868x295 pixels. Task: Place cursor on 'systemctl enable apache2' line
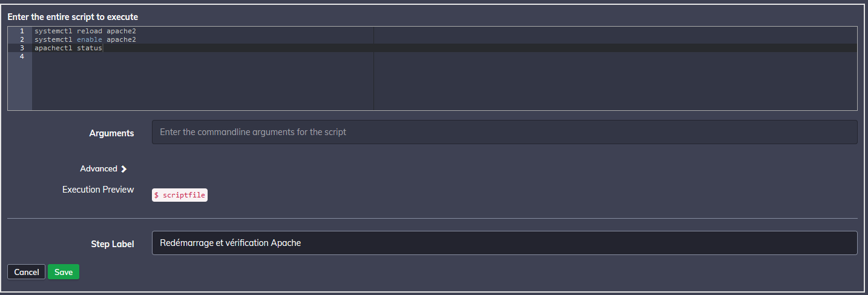click(x=85, y=39)
